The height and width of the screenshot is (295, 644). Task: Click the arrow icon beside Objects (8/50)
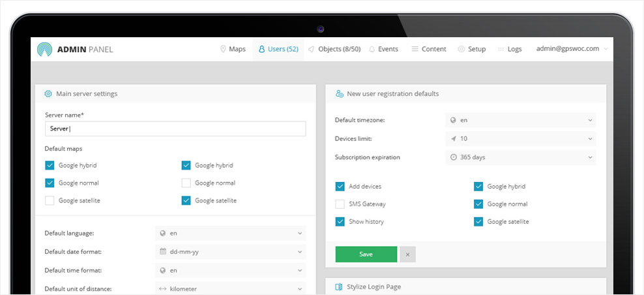312,50
